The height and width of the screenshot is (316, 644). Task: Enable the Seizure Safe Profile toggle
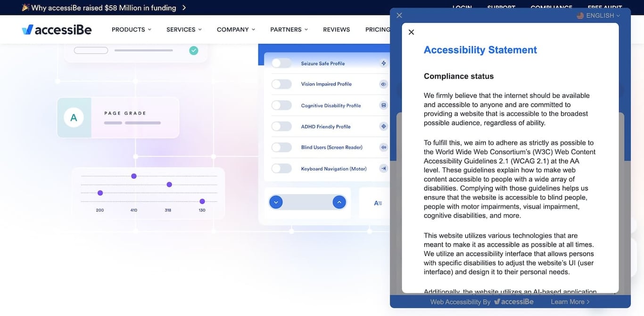click(x=281, y=63)
